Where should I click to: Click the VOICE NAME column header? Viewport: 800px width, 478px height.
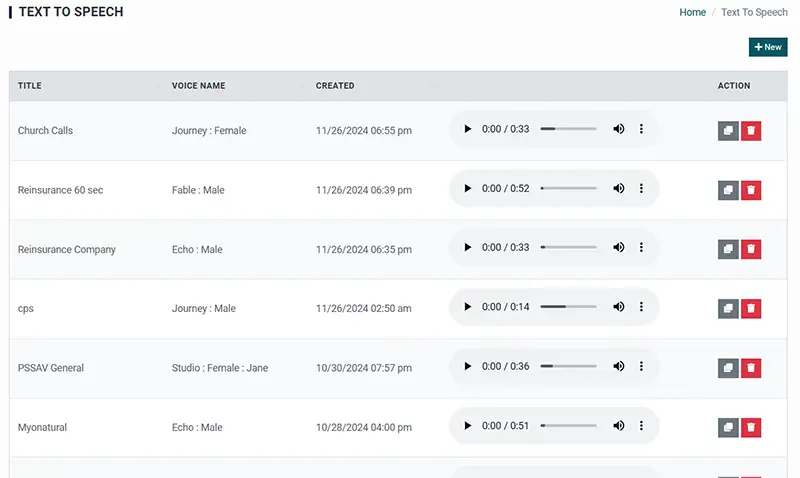pyautogui.click(x=198, y=86)
